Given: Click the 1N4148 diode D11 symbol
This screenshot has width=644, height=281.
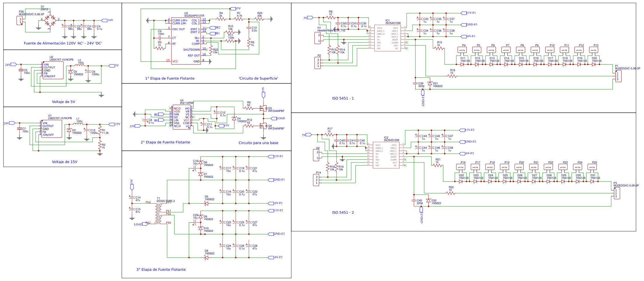Looking at the screenshot, I should [462, 64].
